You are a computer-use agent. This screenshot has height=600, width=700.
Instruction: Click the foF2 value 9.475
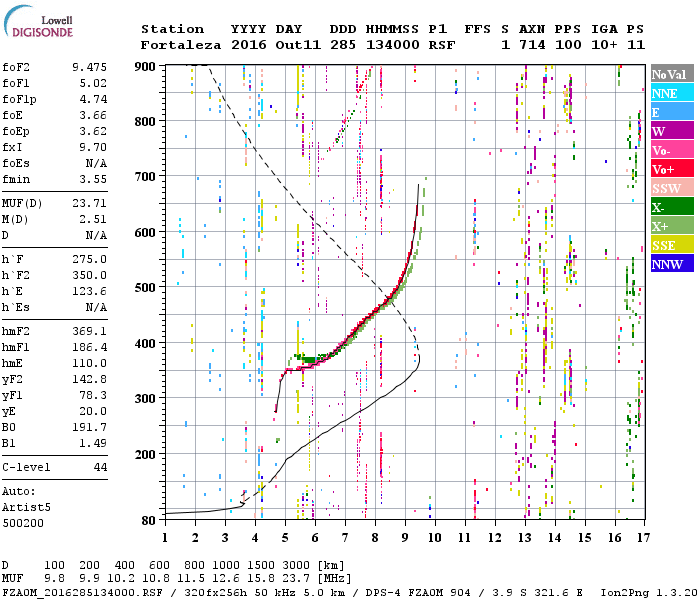click(89, 67)
